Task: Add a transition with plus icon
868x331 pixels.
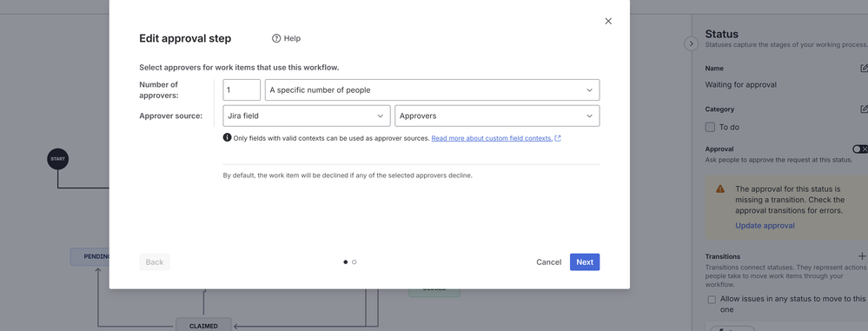Action: pos(862,256)
